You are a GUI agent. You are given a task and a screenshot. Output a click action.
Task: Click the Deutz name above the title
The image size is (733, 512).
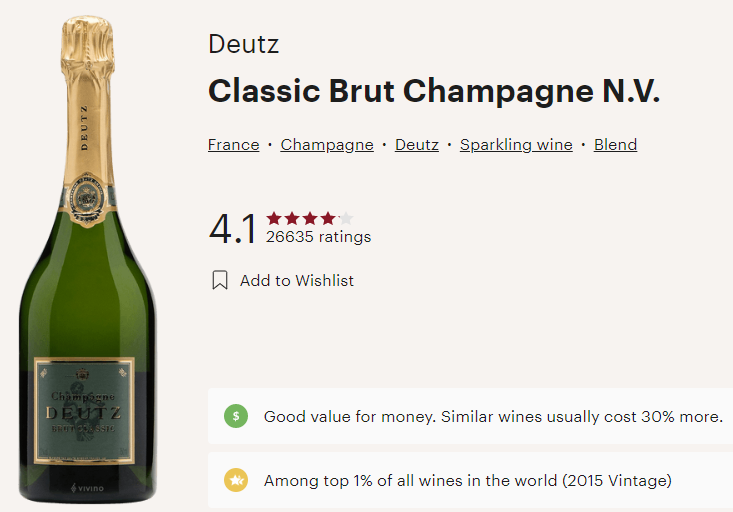243,45
